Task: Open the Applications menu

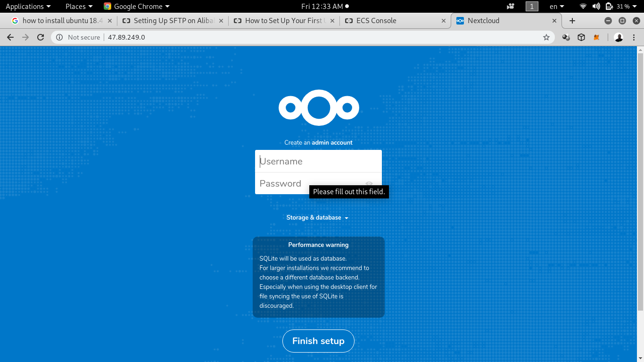Action: click(28, 6)
